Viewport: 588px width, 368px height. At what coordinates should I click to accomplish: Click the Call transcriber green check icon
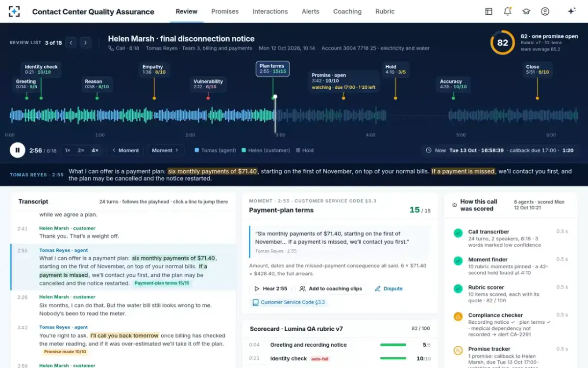tap(458, 233)
